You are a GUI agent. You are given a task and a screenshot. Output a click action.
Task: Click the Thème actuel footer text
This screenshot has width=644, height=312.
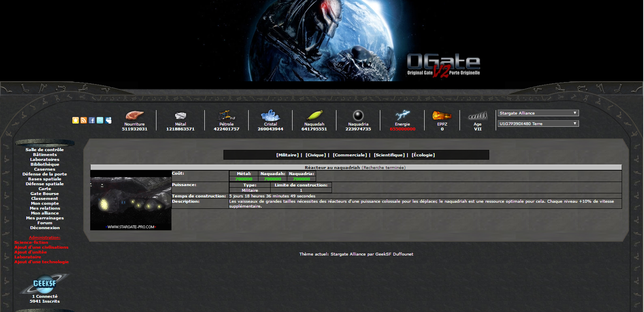pyautogui.click(x=356, y=254)
